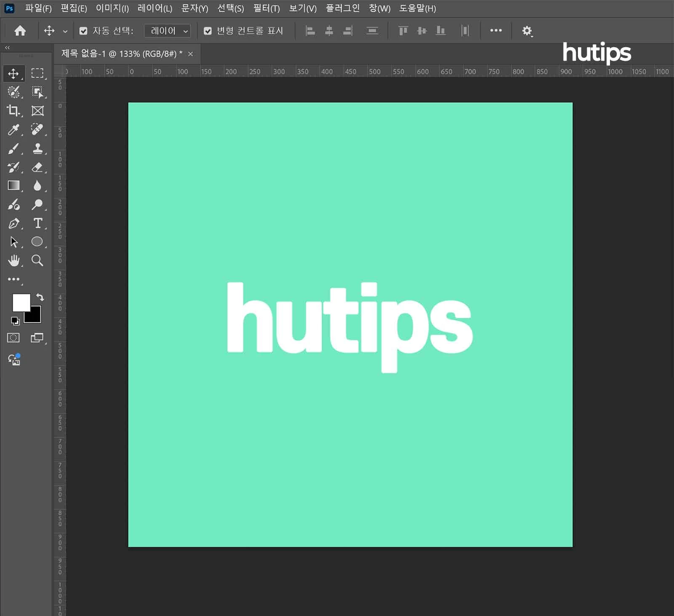Open the 파일(F) menu
The image size is (674, 616).
pos(38,8)
